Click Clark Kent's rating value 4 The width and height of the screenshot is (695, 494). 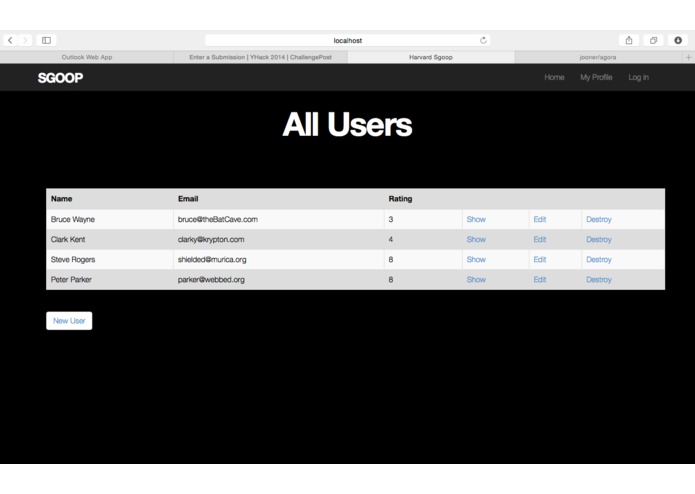(x=390, y=239)
